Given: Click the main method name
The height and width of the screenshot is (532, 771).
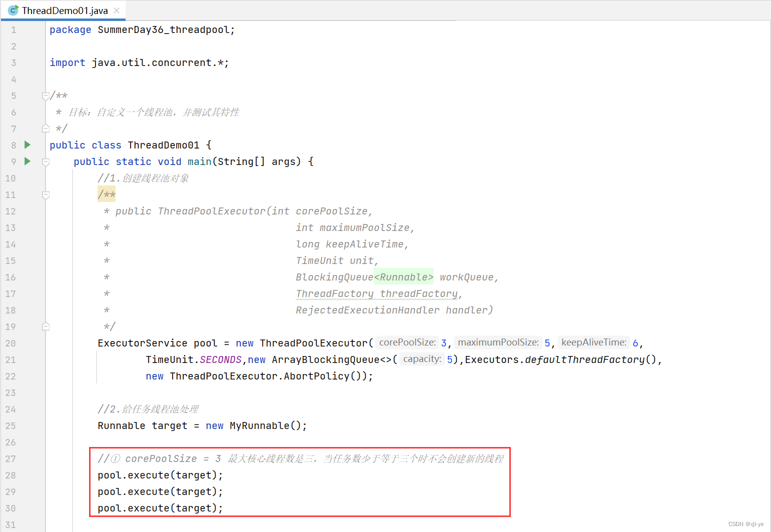Looking at the screenshot, I should (200, 162).
